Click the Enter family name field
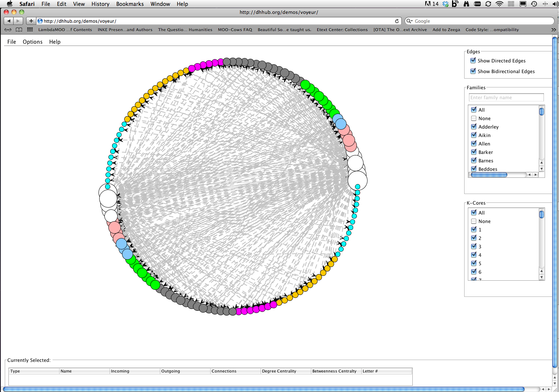Screen dimensions: 559x392 (506, 97)
